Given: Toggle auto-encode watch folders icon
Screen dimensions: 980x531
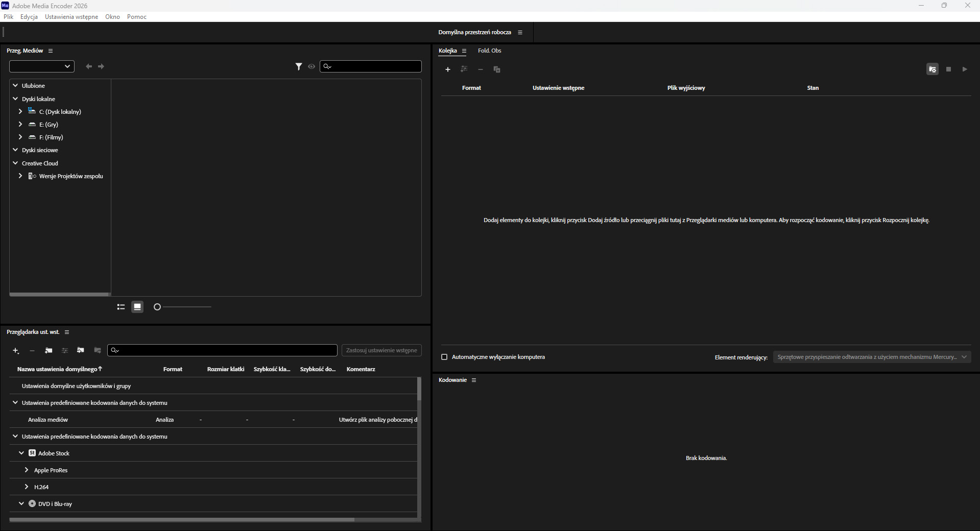Looking at the screenshot, I should (933, 69).
